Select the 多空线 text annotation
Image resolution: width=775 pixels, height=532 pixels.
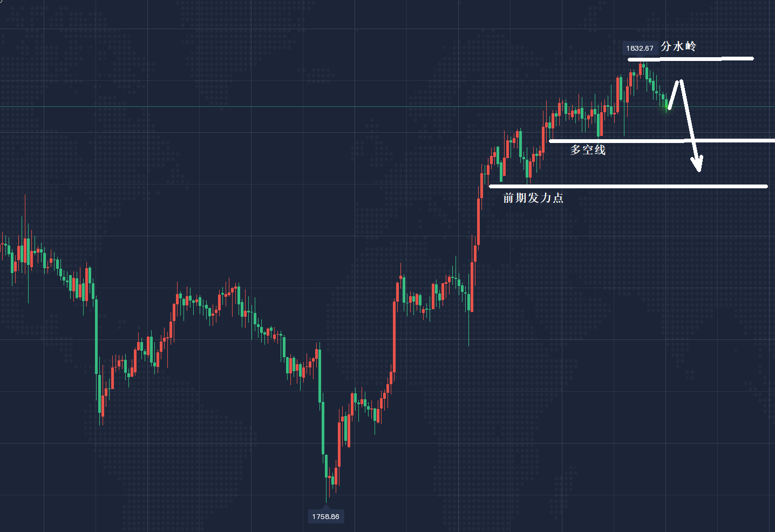click(x=588, y=150)
